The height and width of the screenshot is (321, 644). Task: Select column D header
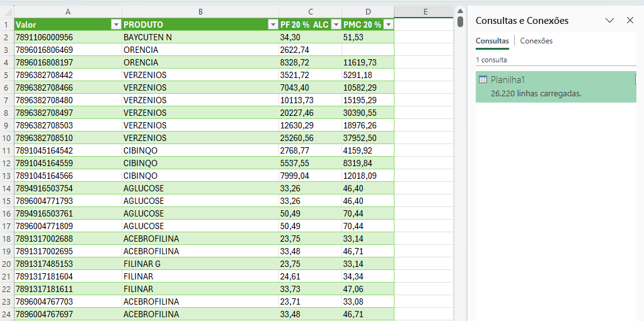pyautogui.click(x=368, y=12)
